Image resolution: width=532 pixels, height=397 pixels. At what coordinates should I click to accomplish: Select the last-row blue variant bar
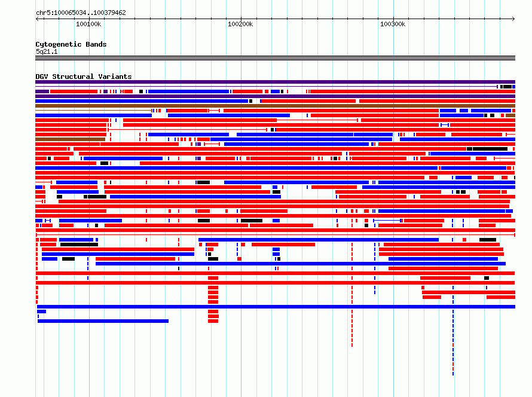pos(103,321)
